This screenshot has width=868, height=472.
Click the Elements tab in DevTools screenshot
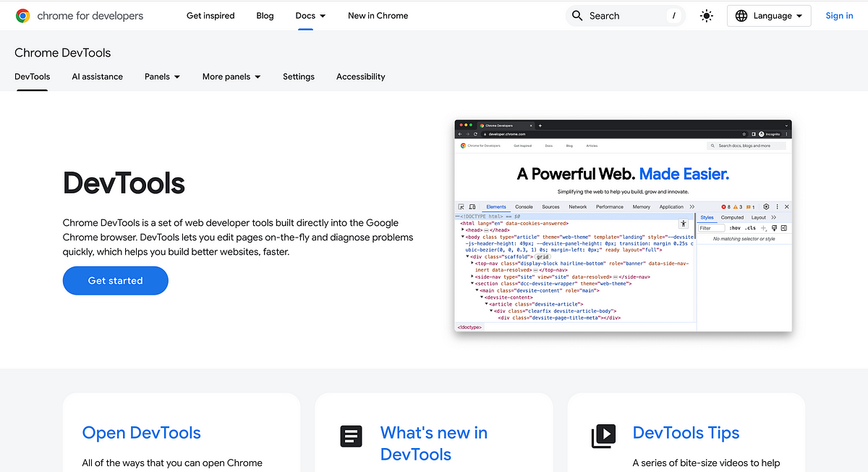(496, 206)
